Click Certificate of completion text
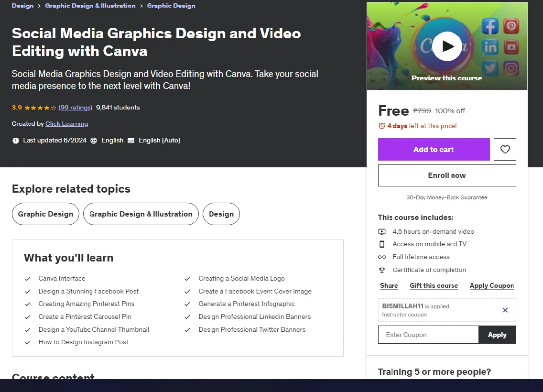Screen dimensions: 543x392 [x=429, y=270]
